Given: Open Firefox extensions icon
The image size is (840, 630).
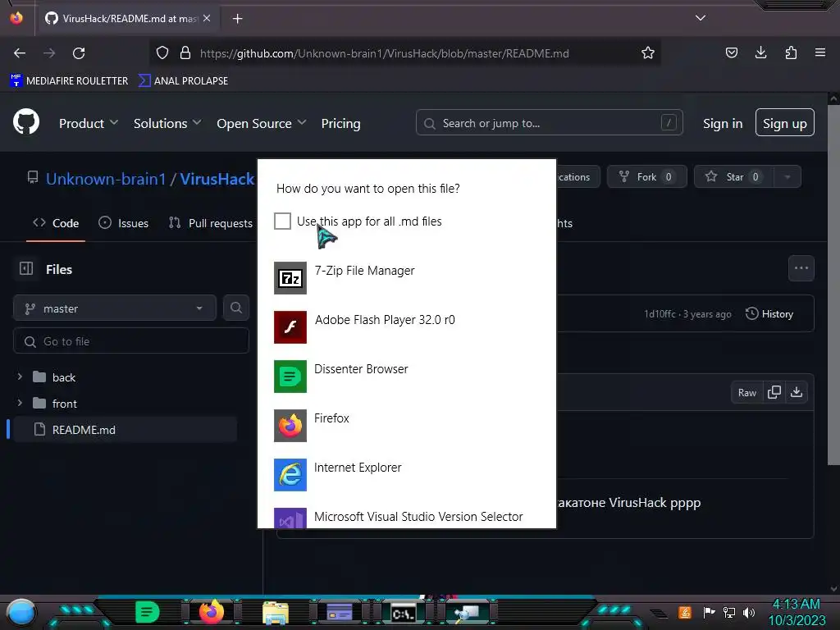Looking at the screenshot, I should (791, 52).
